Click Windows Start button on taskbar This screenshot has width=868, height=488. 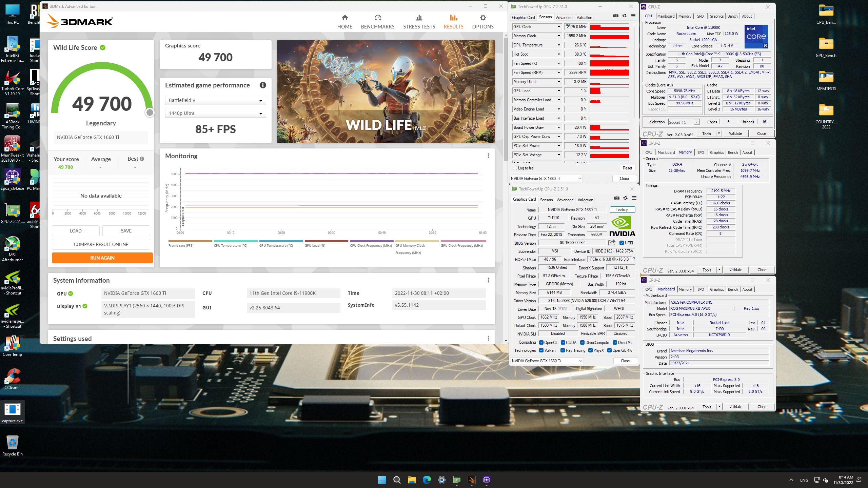382,480
